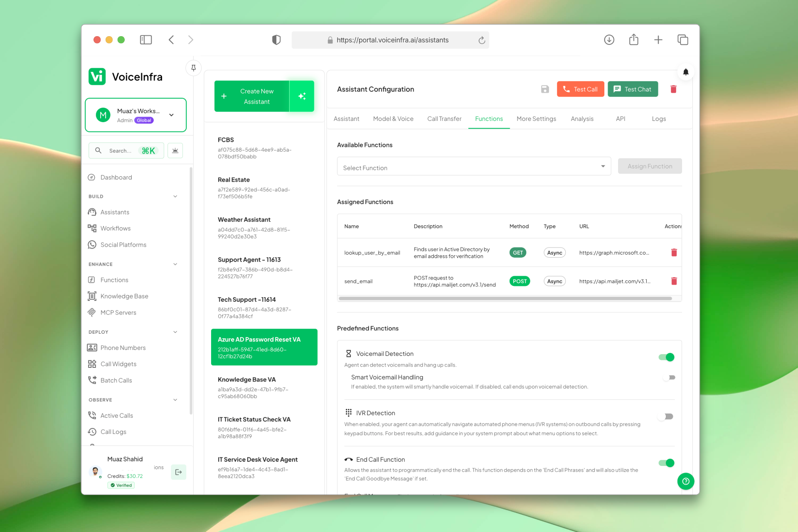Select Tech Support -11614 assistant
This screenshot has width=798, height=532.
264,307
